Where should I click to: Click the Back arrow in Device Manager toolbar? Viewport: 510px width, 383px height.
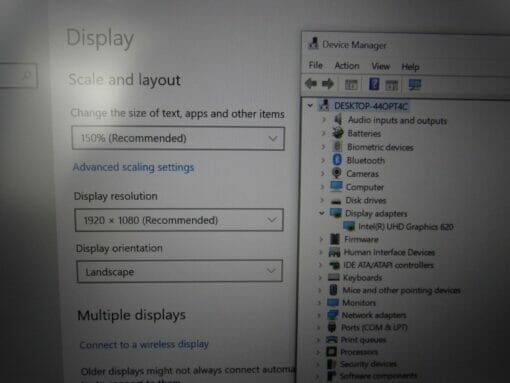311,83
